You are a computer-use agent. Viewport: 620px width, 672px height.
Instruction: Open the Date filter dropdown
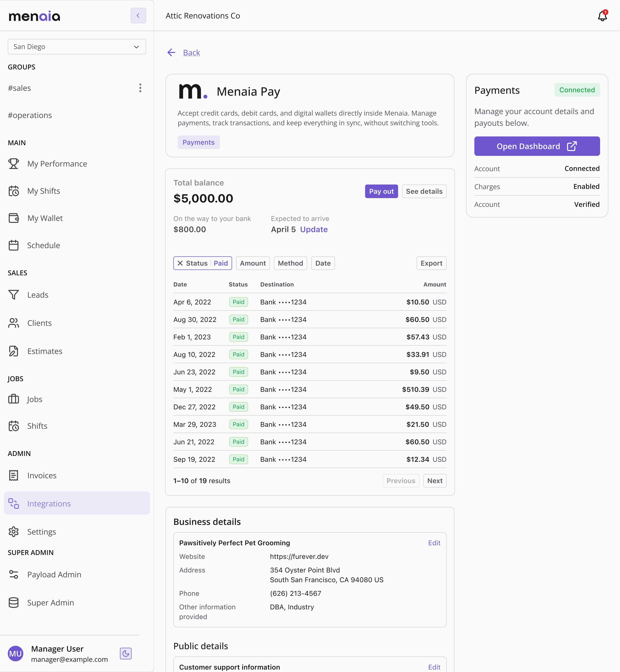[323, 263]
